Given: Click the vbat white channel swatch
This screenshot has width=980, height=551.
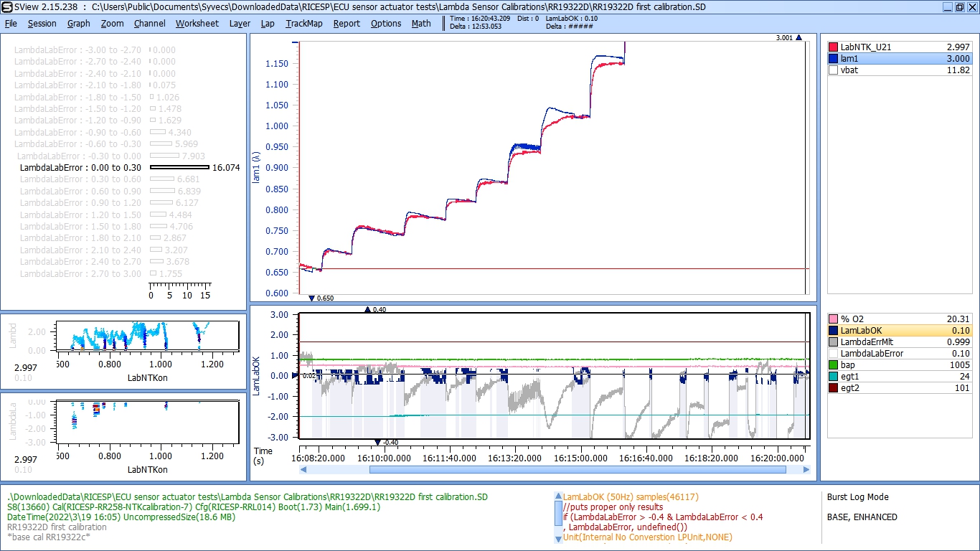Looking at the screenshot, I should 833,70.
